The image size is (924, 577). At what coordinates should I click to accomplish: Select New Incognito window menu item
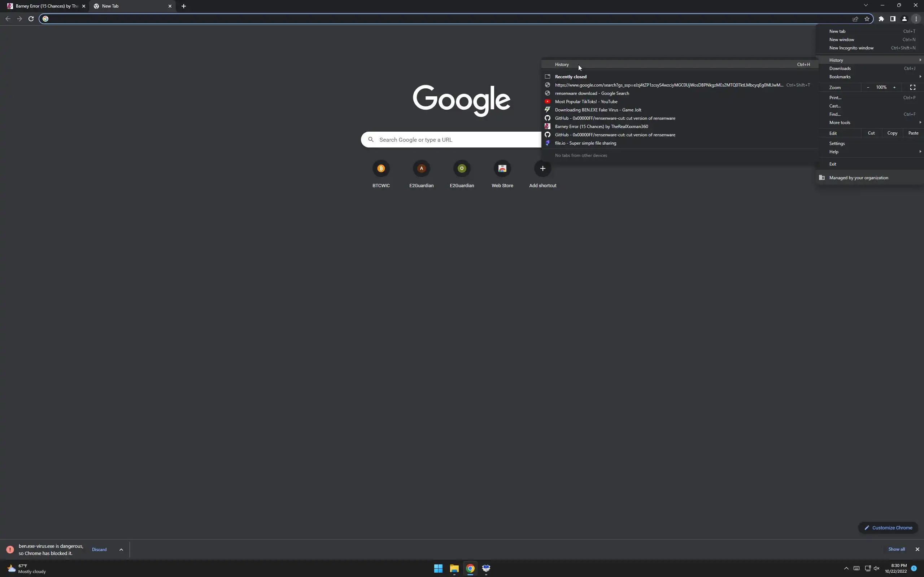[x=851, y=48]
